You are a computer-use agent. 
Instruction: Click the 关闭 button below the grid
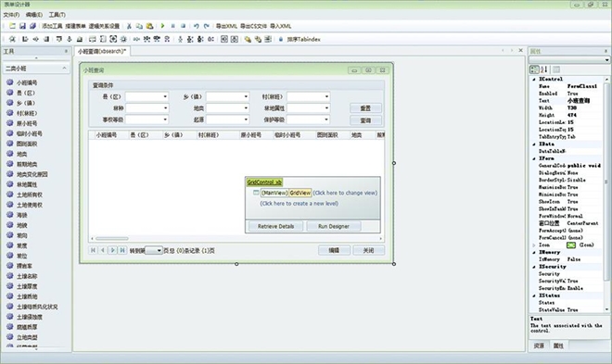coord(368,250)
